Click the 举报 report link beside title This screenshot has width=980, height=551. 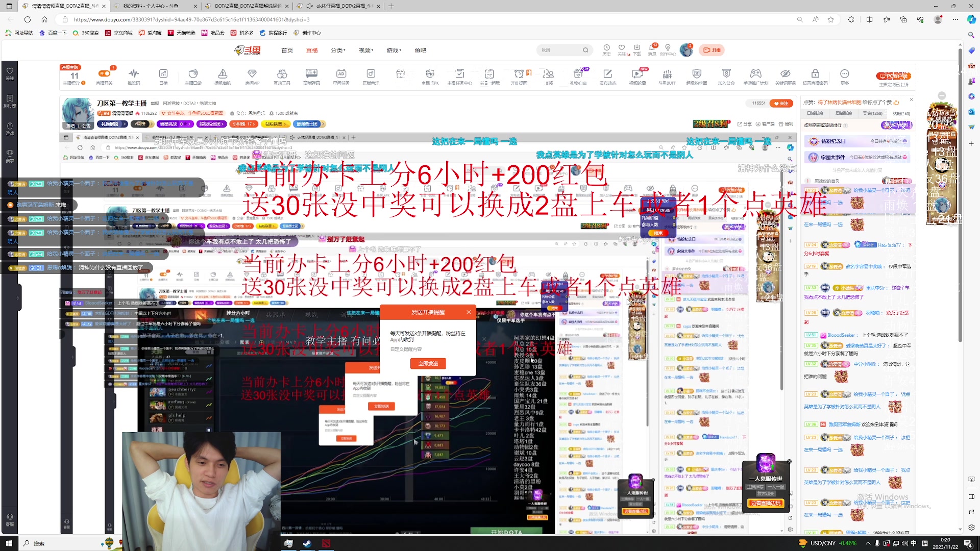155,103
